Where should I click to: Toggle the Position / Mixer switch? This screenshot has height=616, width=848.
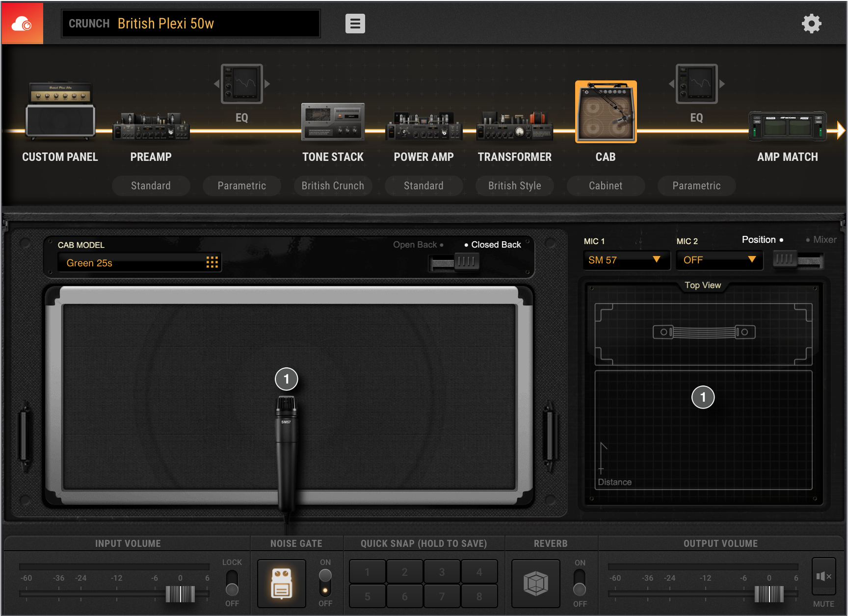click(x=798, y=259)
